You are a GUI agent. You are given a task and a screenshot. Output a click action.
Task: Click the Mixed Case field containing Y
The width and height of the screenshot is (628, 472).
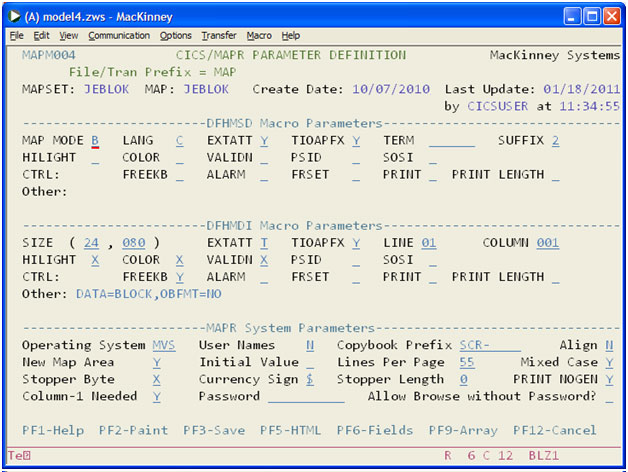609,363
